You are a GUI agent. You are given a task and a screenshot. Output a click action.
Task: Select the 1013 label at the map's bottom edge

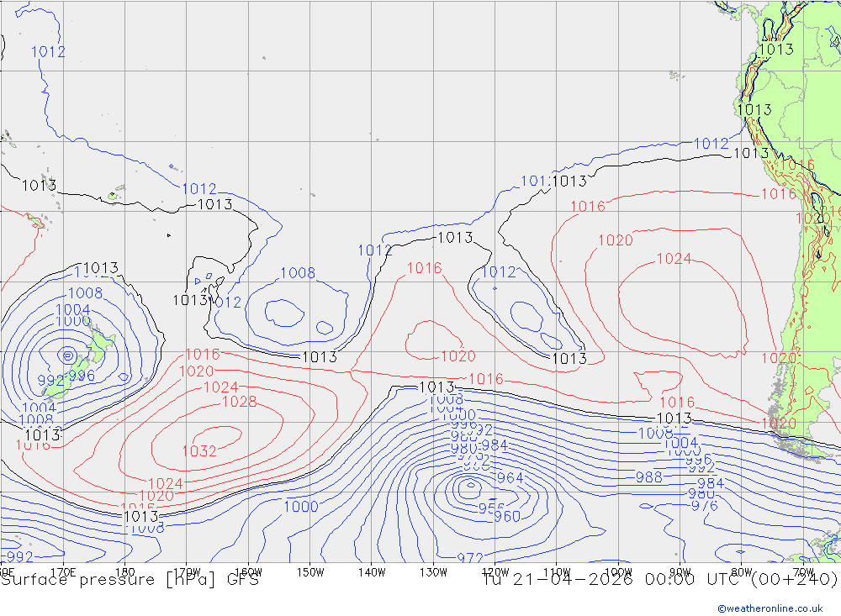pyautogui.click(x=141, y=516)
